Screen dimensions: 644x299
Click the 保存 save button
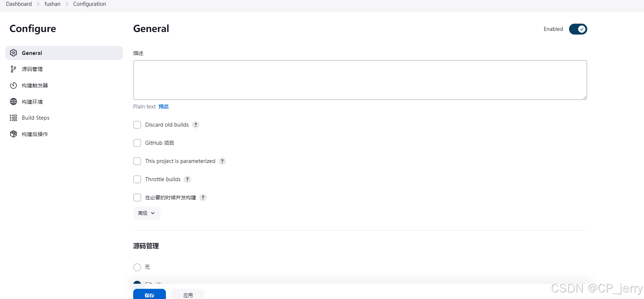(x=150, y=295)
